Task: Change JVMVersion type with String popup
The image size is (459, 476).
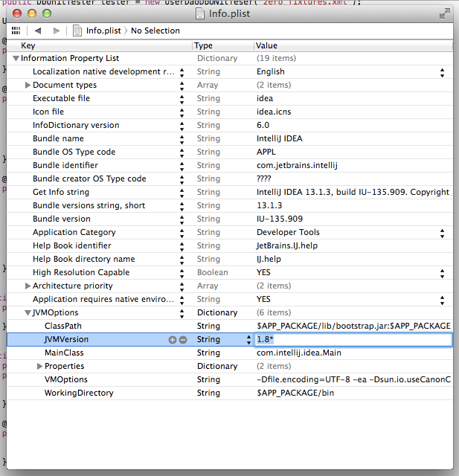Action: click(248, 340)
